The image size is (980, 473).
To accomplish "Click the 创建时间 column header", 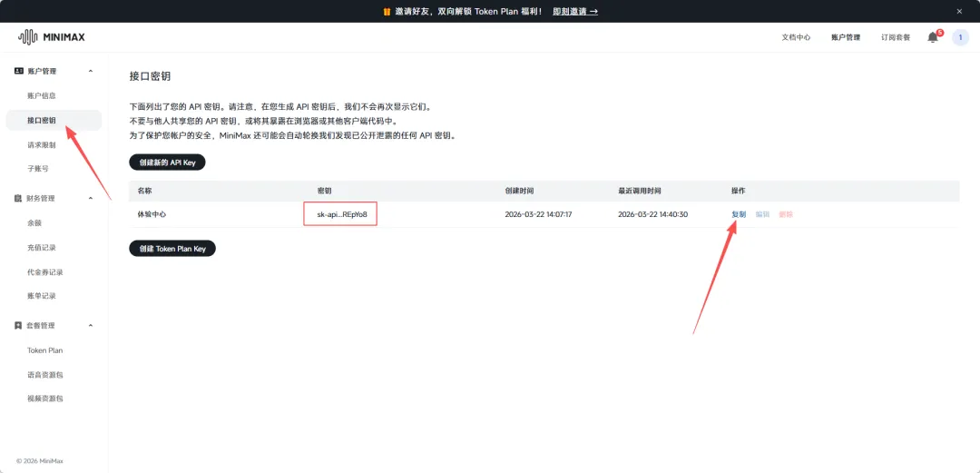I will 519,191.
